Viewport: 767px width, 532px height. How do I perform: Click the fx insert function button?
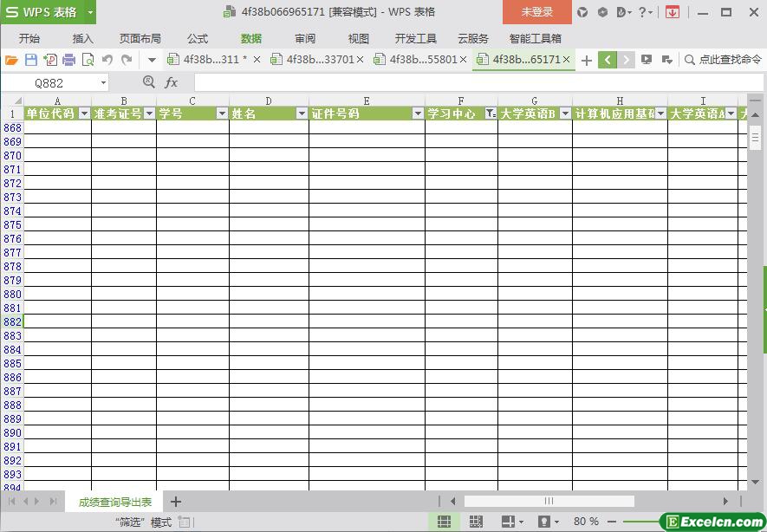tap(172, 82)
